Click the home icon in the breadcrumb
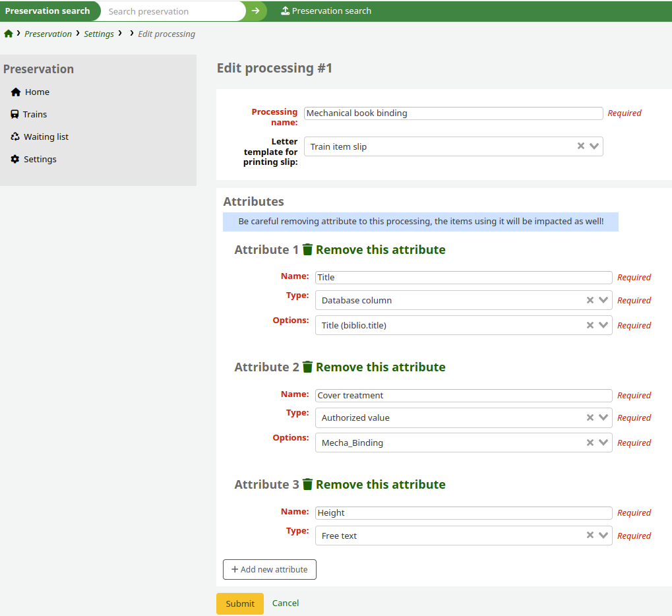The image size is (672, 616). [9, 33]
